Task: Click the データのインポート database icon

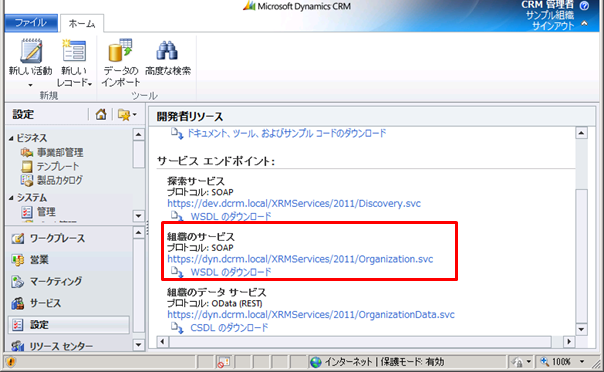Action: [120, 50]
